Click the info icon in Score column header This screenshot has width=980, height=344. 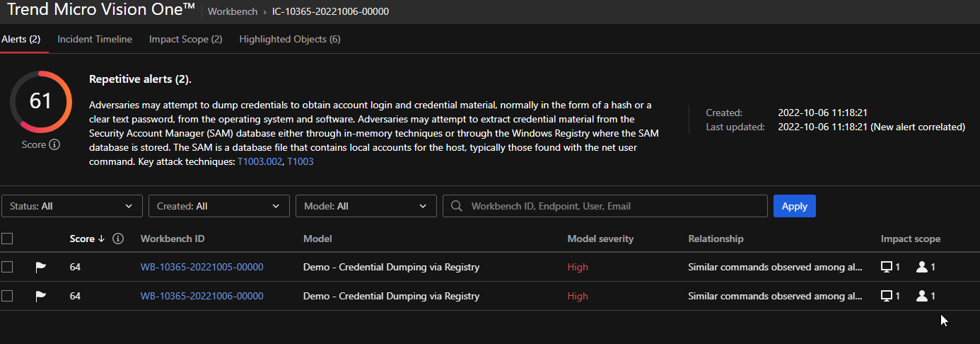pyautogui.click(x=118, y=239)
